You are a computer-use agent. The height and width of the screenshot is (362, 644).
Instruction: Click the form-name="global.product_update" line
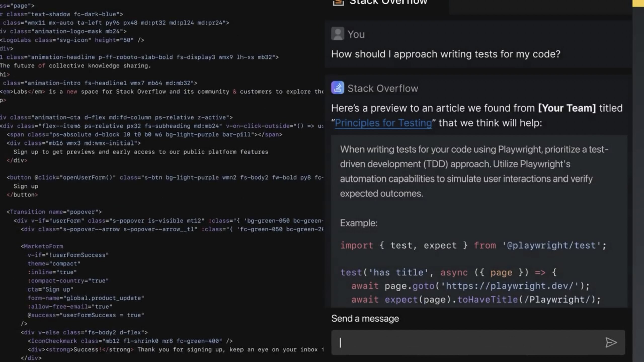coord(86,298)
